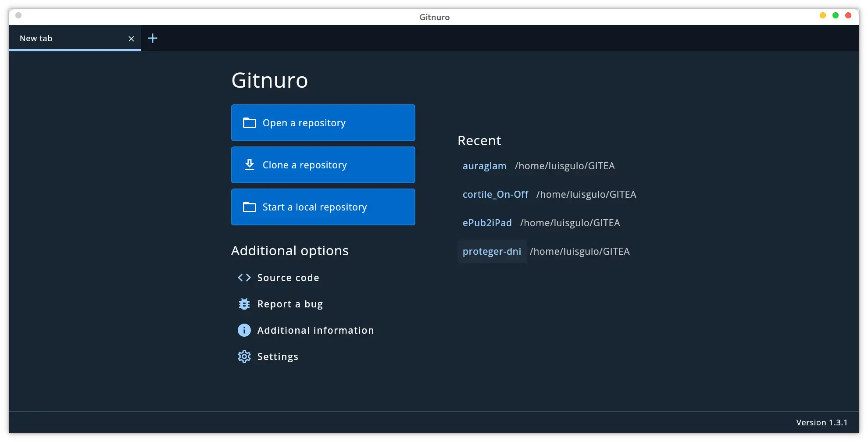Open the recent repository auraglam
This screenshot has width=868, height=442.
(x=484, y=166)
